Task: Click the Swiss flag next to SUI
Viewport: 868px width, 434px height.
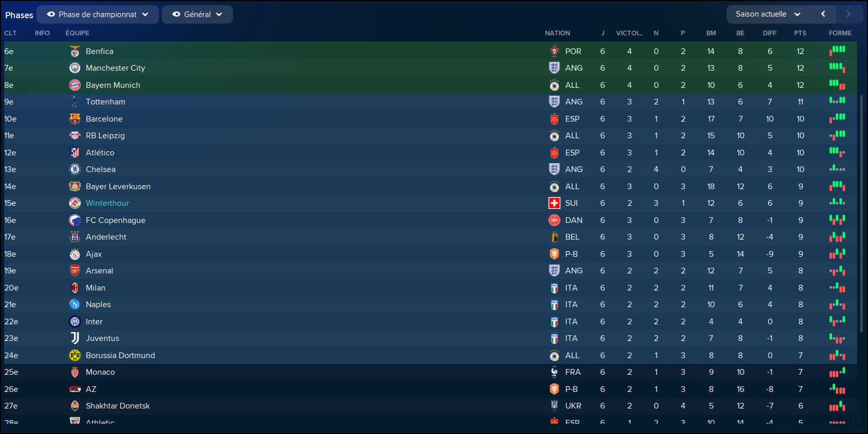Action: tap(554, 203)
